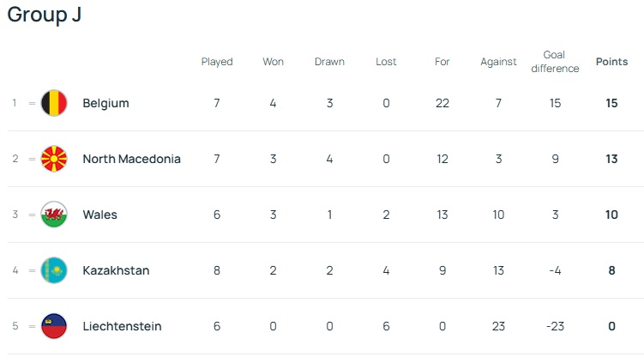Click the Played column header
Screen dimensions: 644x363
tap(217, 62)
